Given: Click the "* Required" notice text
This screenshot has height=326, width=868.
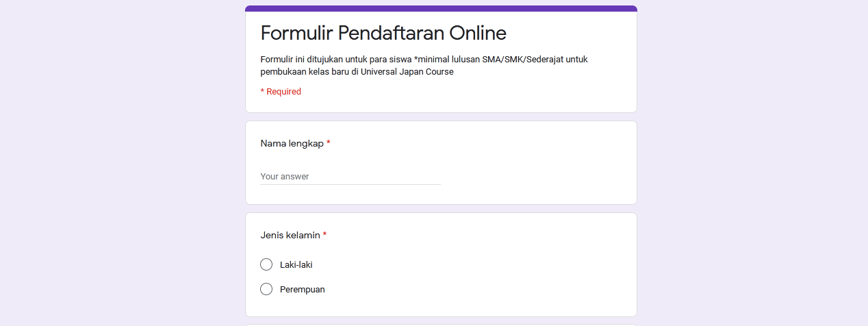Looking at the screenshot, I should pos(281,91).
